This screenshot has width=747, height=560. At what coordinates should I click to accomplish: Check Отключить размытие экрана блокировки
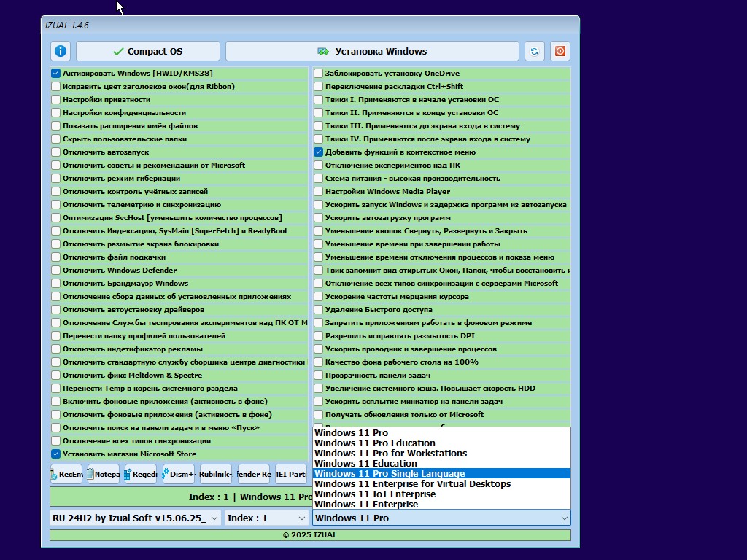[55, 244]
